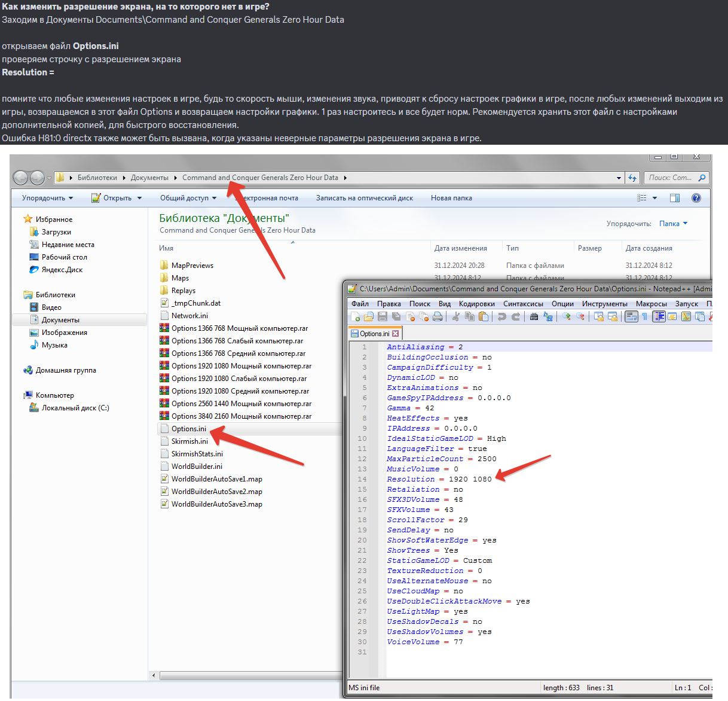Select Локальный диск (C:) in navigation pane

pos(75,408)
